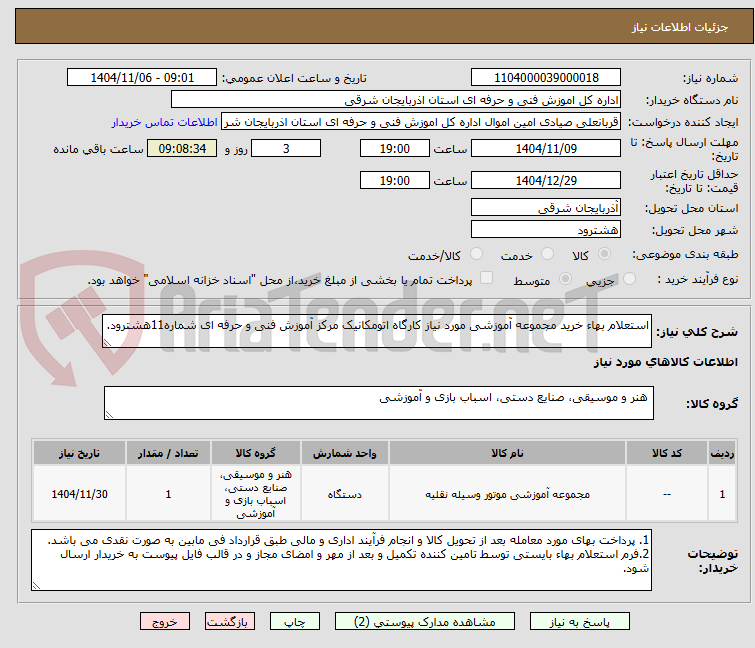Click the نام کالا column header
755x648 pixels.
(508, 453)
